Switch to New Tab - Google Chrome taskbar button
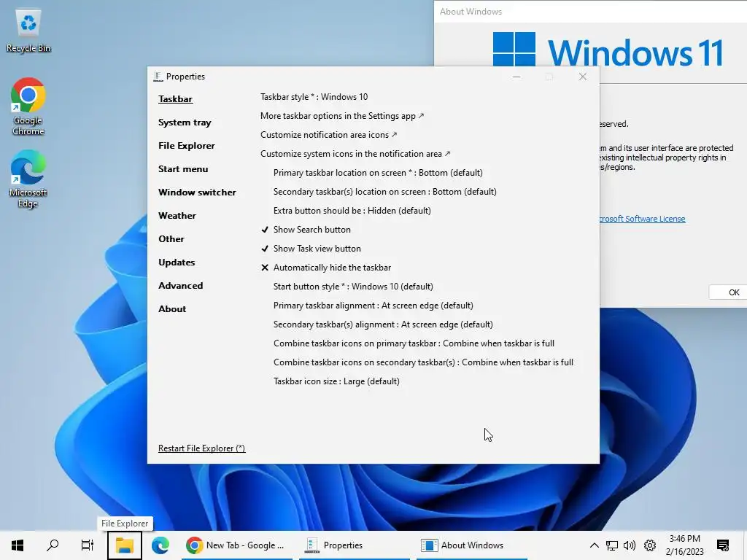747x560 pixels. tap(237, 545)
